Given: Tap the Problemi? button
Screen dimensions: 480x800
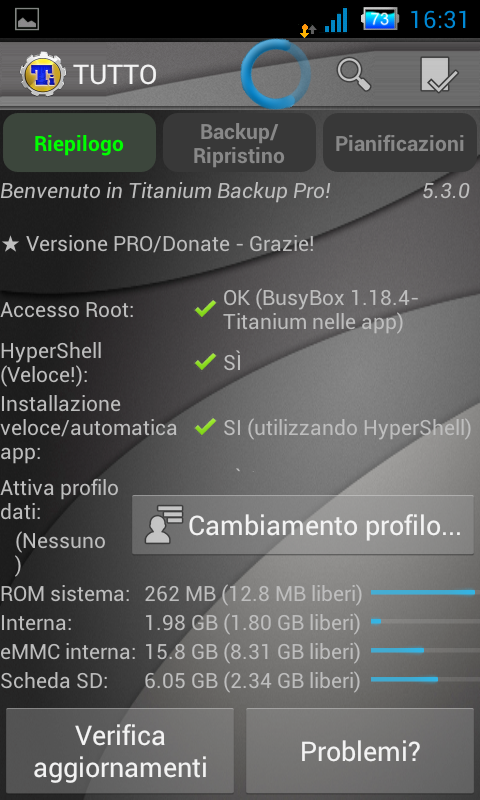Looking at the screenshot, I should pos(360,751).
